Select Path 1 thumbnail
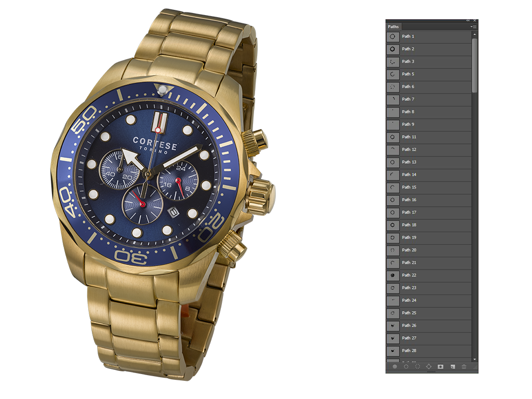The width and height of the screenshot is (532, 399). tap(393, 36)
